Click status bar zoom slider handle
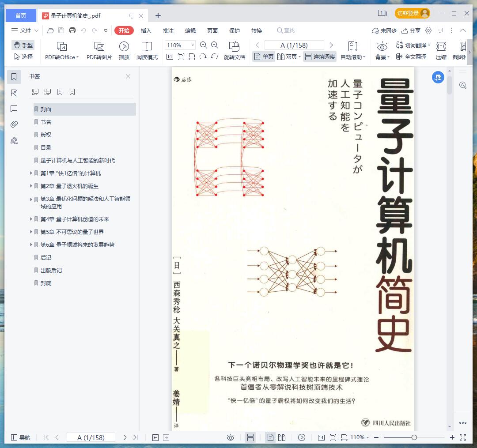Viewport: 477px width, 448px height. point(414,437)
